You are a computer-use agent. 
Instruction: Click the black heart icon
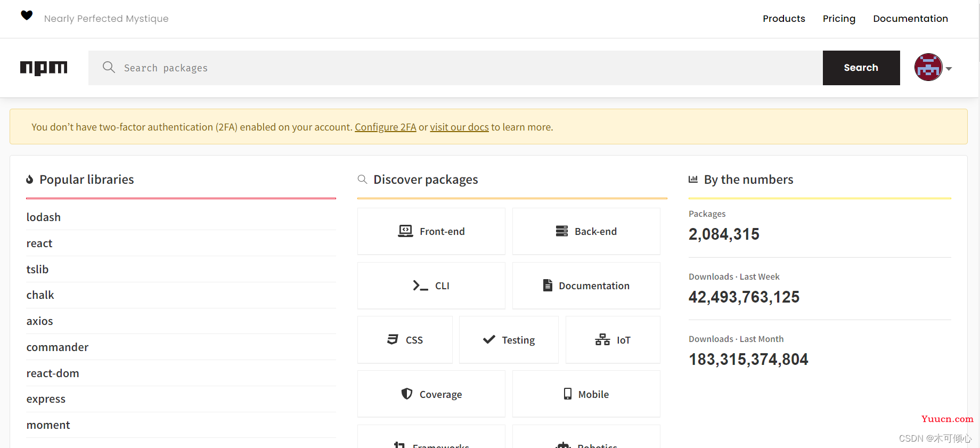[x=27, y=15]
